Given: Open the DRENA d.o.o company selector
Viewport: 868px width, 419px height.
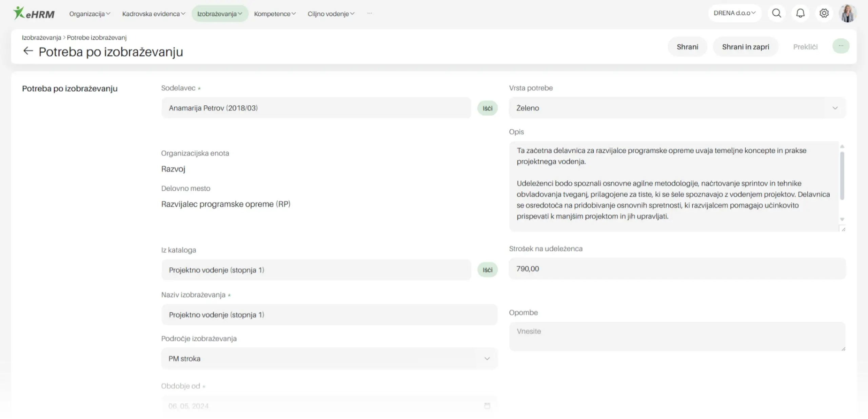Looking at the screenshot, I should 734,13.
